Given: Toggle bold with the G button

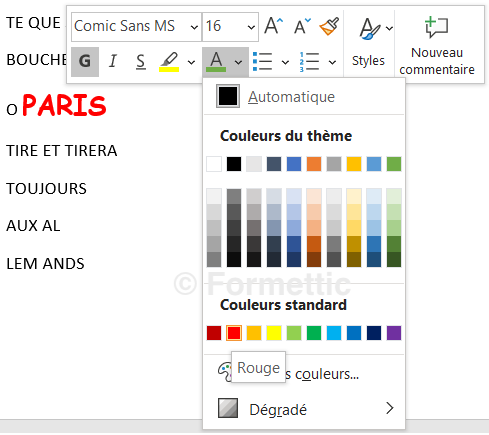Looking at the screenshot, I should (x=85, y=62).
